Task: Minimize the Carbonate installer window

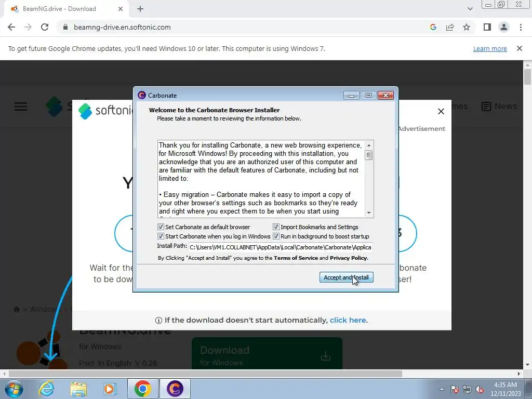Action: (x=351, y=96)
